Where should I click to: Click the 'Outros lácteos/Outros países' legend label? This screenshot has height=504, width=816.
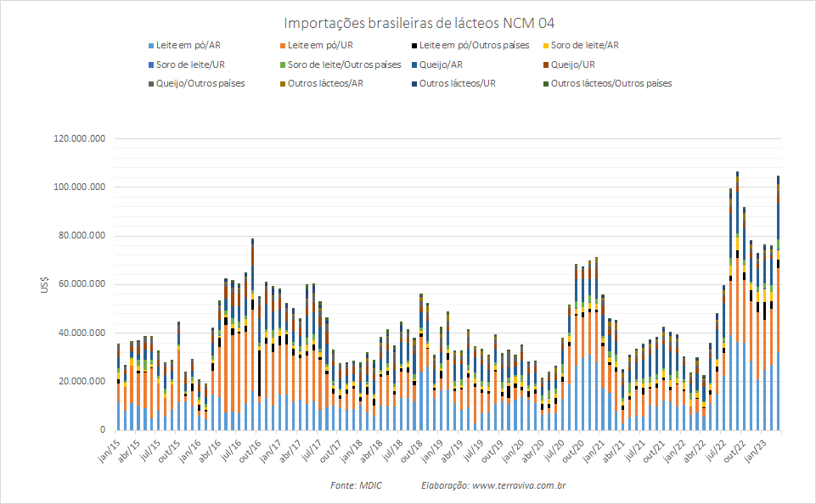[611, 84]
